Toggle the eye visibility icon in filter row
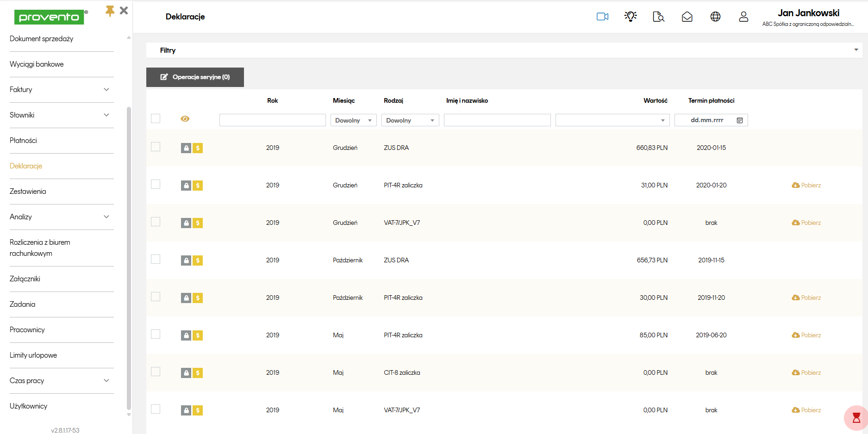The height and width of the screenshot is (434, 868). [x=185, y=119]
